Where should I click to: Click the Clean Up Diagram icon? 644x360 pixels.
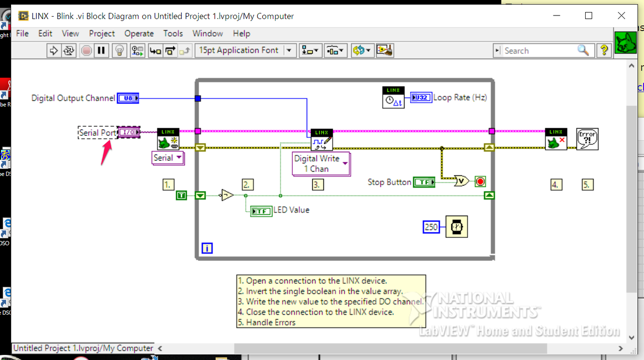(x=385, y=50)
